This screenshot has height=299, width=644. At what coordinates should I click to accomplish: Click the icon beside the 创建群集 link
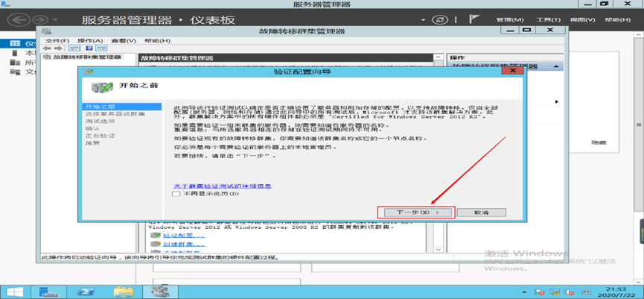pyautogui.click(x=156, y=245)
